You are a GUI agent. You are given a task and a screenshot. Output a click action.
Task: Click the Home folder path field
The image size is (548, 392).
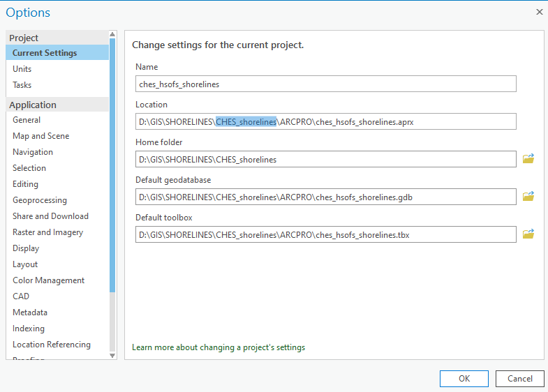(326, 159)
